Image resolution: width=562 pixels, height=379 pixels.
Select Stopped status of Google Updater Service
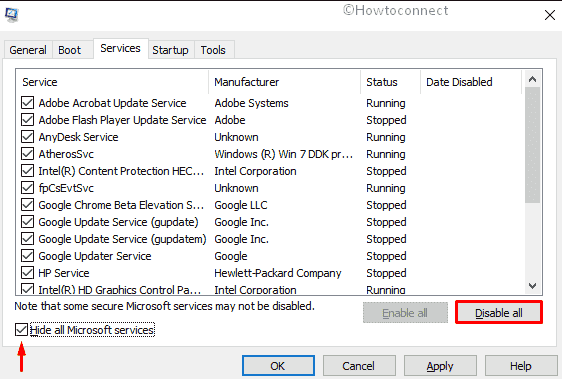[386, 256]
